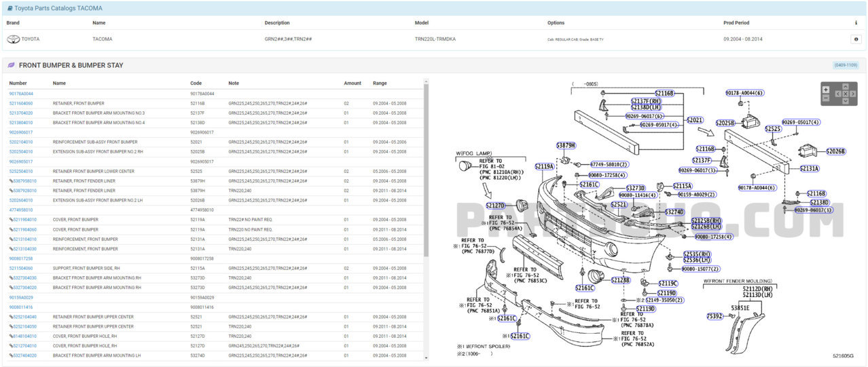Screen dimensions: 868x367
Task: Select callout 52115A in the diagram
Action: 683,186
